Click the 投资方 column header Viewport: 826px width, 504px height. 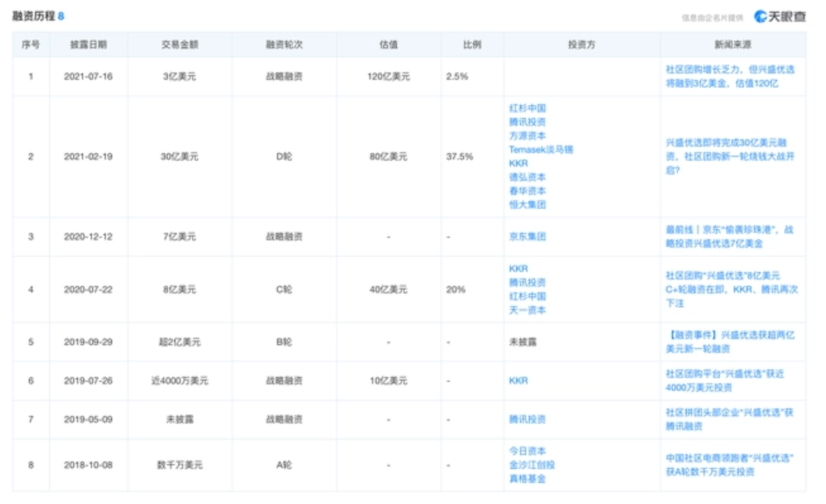[582, 45]
